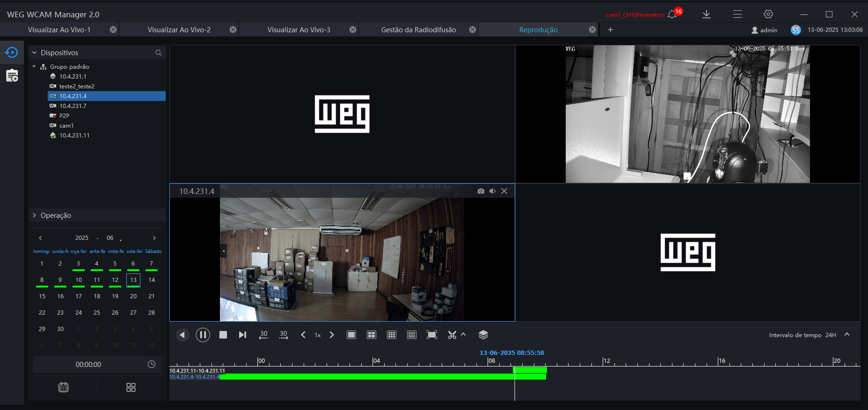Take a snapshot of the 10.4.231.4 view
Image resolution: width=868 pixels, height=410 pixels.
(481, 191)
